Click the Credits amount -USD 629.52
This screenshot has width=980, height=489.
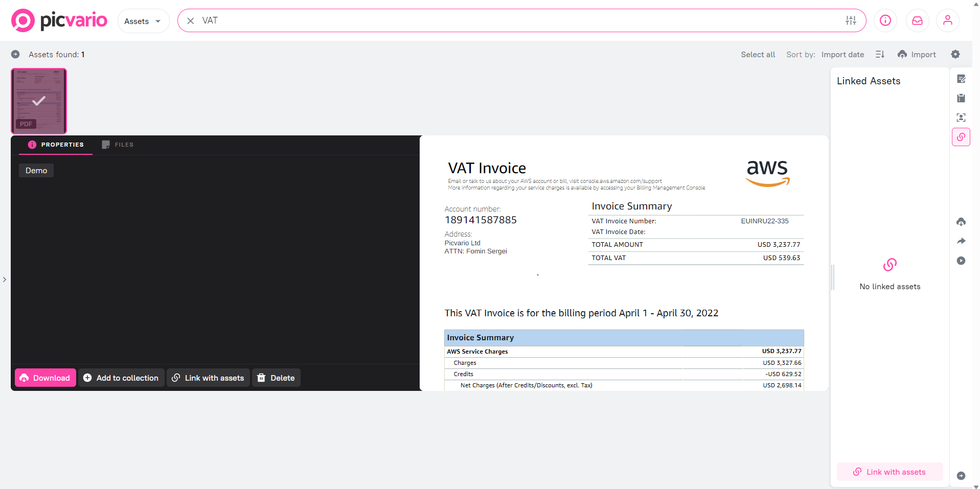coord(783,374)
